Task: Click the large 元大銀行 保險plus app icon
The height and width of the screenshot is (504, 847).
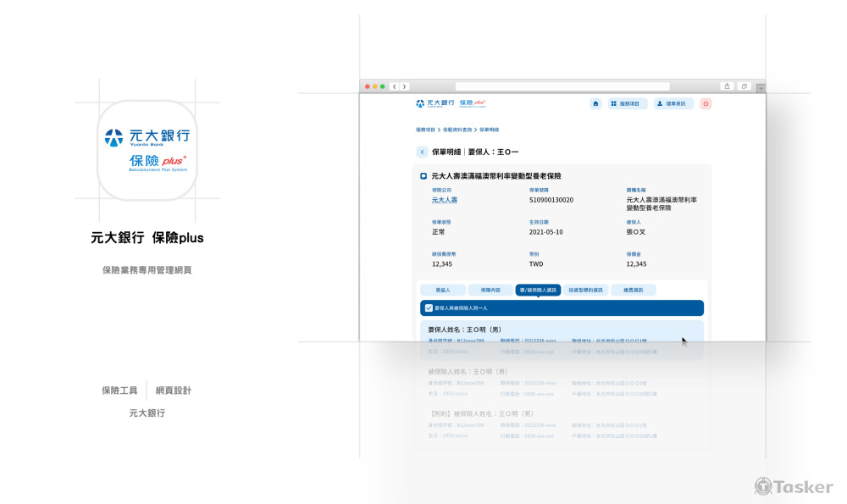Action: (x=147, y=150)
